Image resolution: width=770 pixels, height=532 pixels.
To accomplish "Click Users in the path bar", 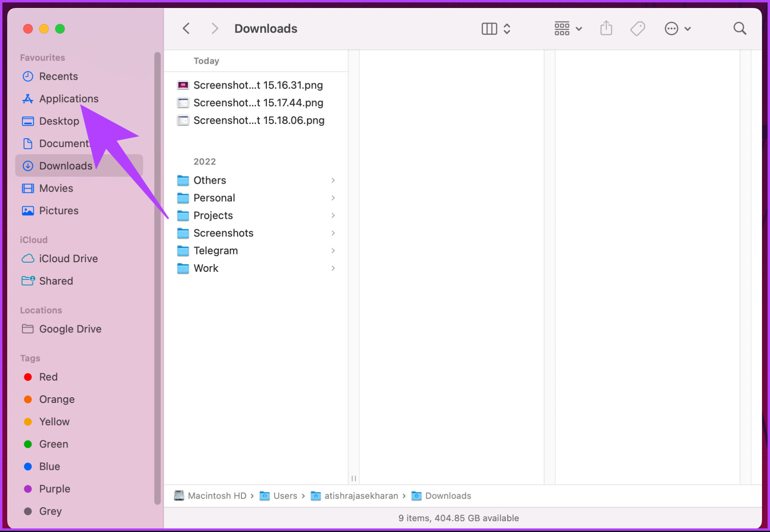I will (x=285, y=496).
